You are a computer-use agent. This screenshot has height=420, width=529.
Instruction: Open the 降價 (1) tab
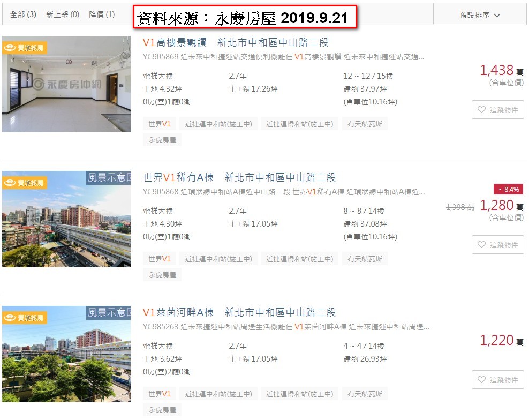pos(102,14)
